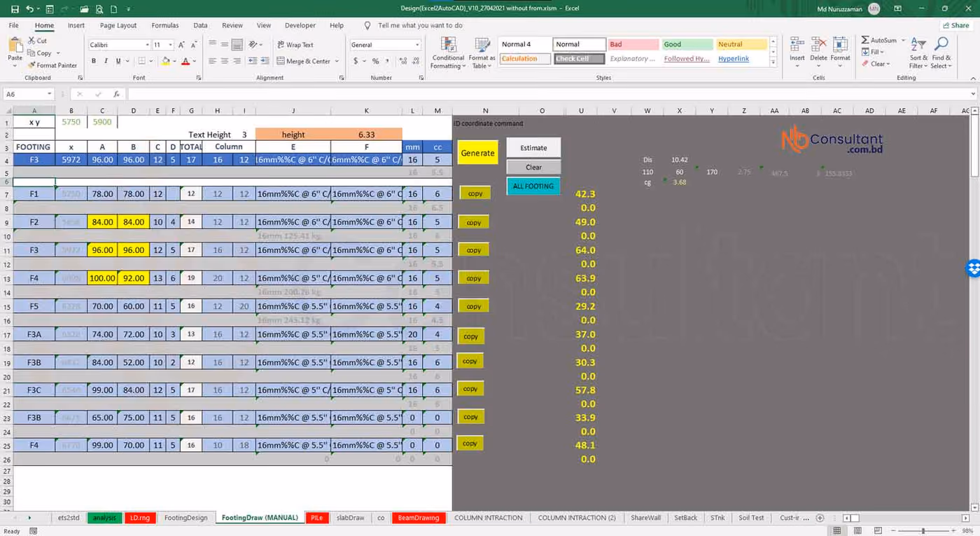Image resolution: width=980 pixels, height=536 pixels.
Task: Click the Increase Indent icon
Action: [264, 61]
